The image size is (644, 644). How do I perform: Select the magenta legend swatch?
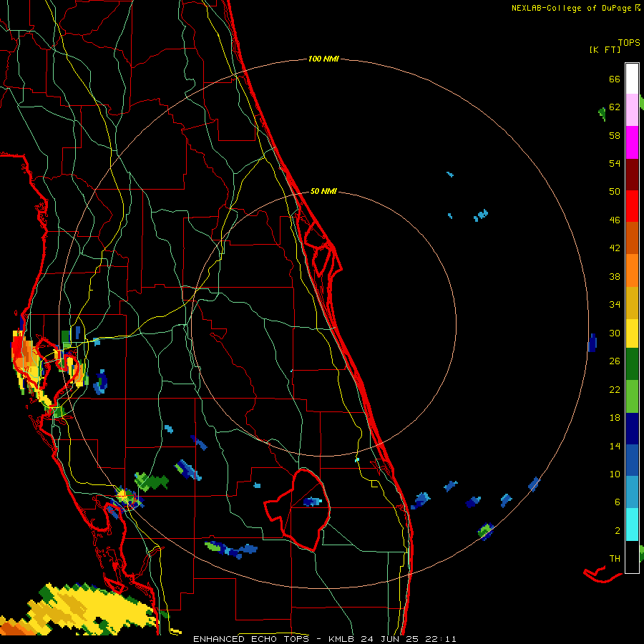click(632, 142)
